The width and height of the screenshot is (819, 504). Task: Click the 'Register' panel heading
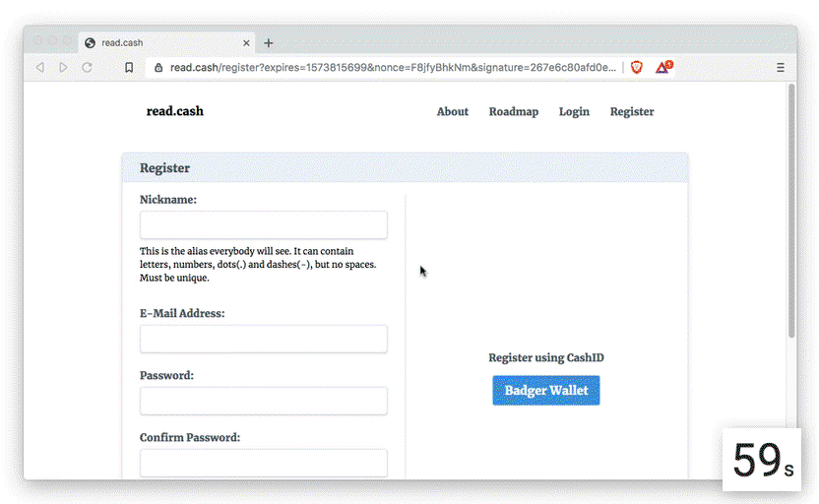point(164,168)
